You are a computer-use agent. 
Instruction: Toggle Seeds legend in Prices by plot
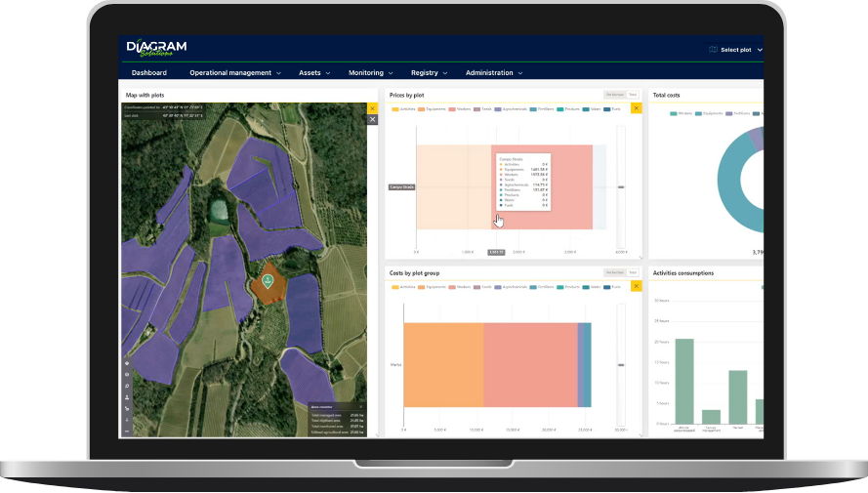coord(482,109)
